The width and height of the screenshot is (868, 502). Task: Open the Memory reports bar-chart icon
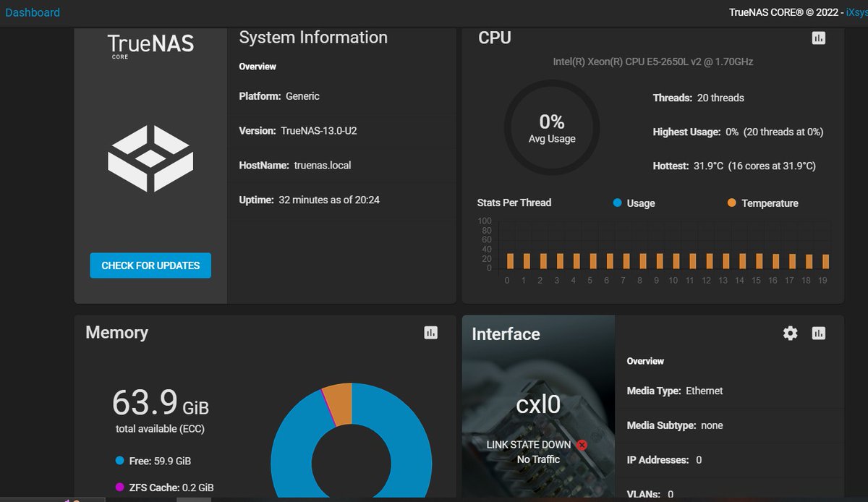[430, 332]
